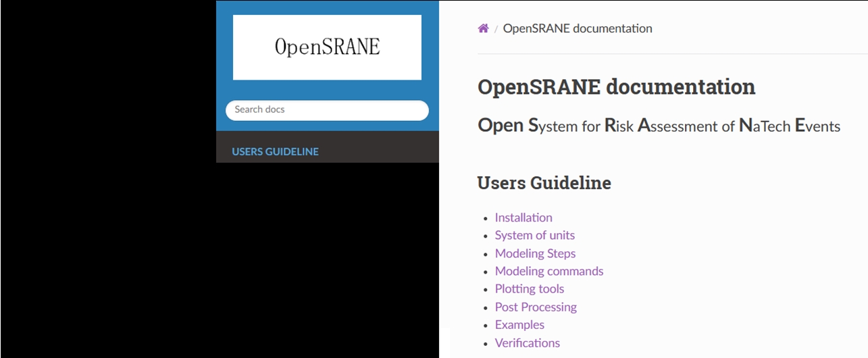Click the OpenSRANE logo in the sidebar

click(x=327, y=47)
